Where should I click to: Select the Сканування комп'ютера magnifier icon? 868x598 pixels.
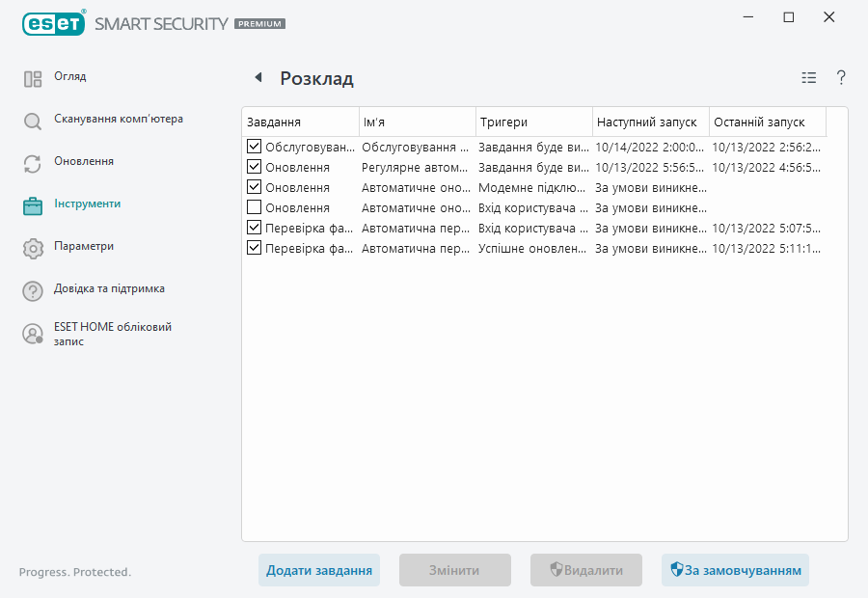[32, 119]
